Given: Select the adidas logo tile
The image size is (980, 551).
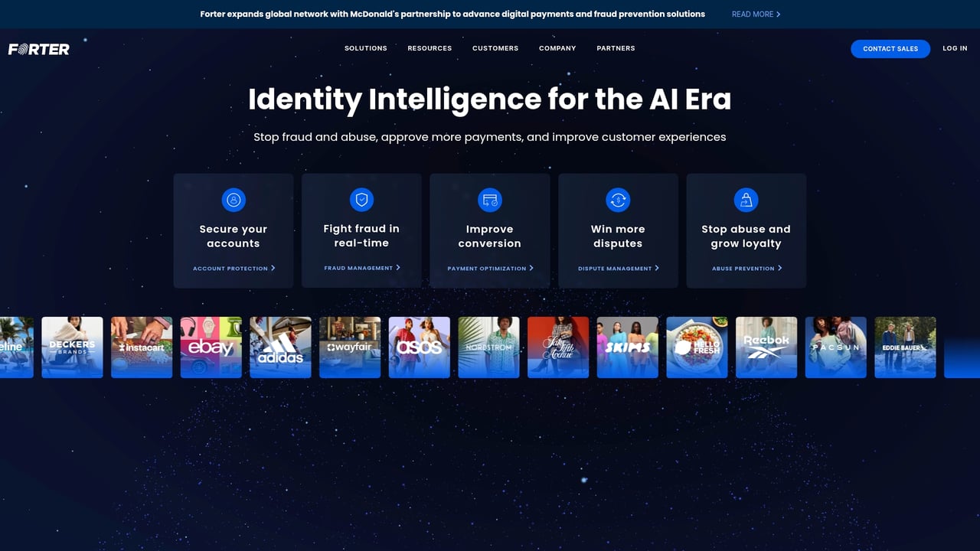Looking at the screenshot, I should click(280, 347).
